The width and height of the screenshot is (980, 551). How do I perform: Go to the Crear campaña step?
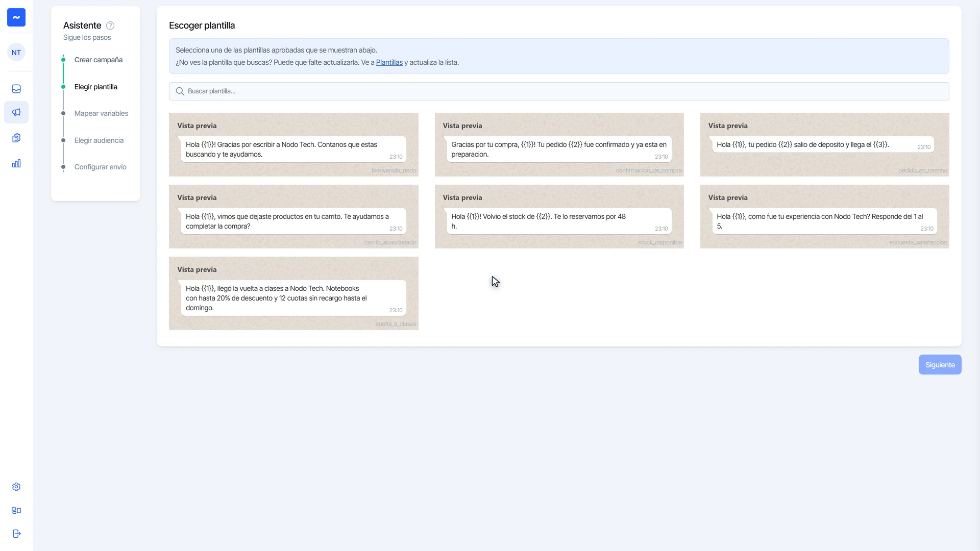point(99,60)
